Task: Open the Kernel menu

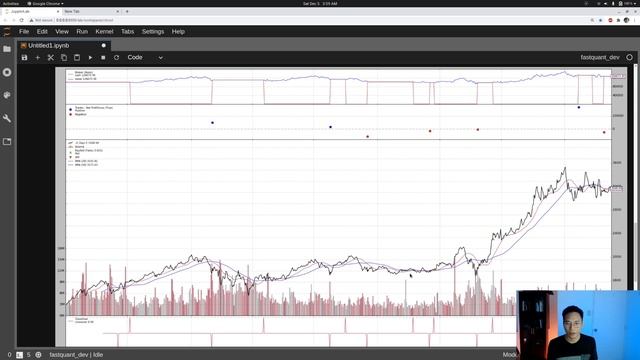Action: pos(104,31)
